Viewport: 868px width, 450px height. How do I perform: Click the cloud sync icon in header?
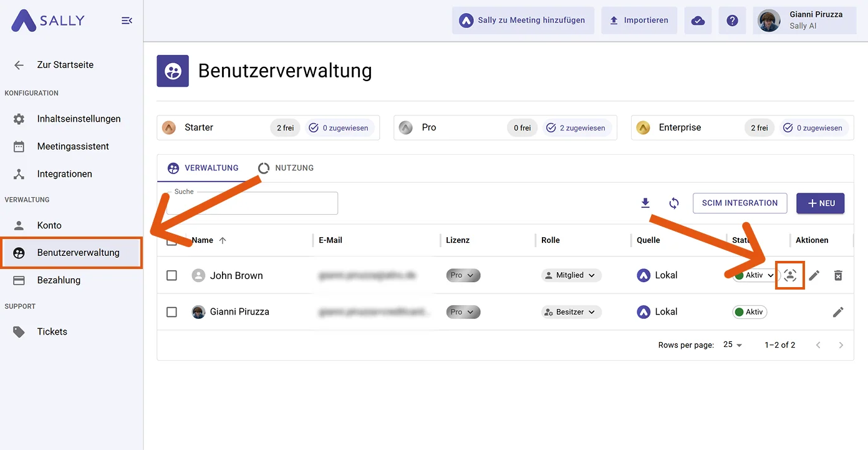(698, 21)
